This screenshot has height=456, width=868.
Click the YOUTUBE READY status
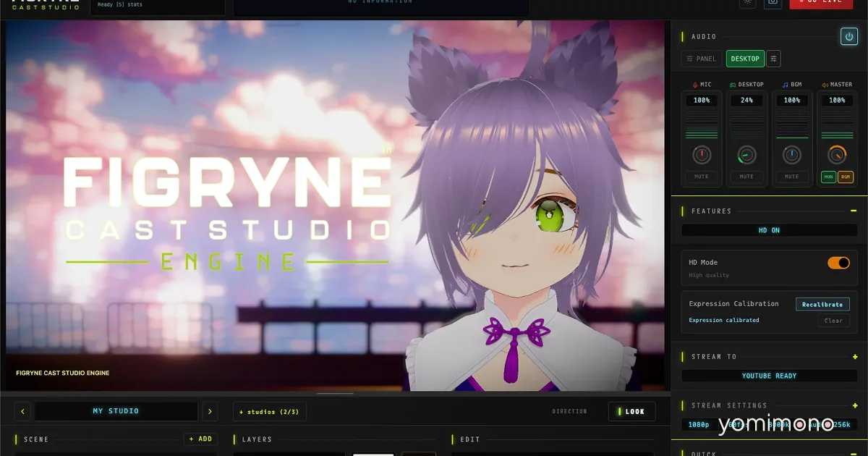pyautogui.click(x=770, y=376)
